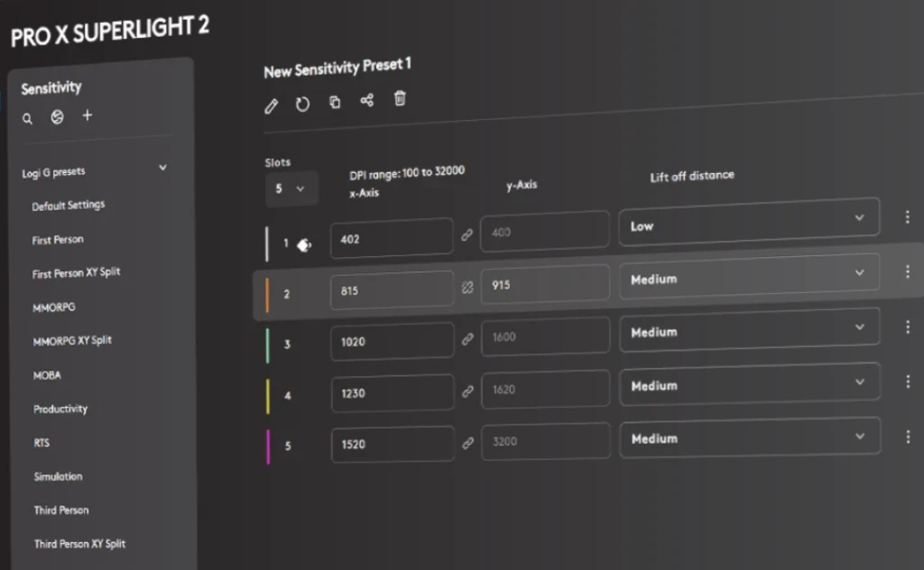Click the x-Axis field showing 1020
The image size is (924, 570).
pos(393,341)
